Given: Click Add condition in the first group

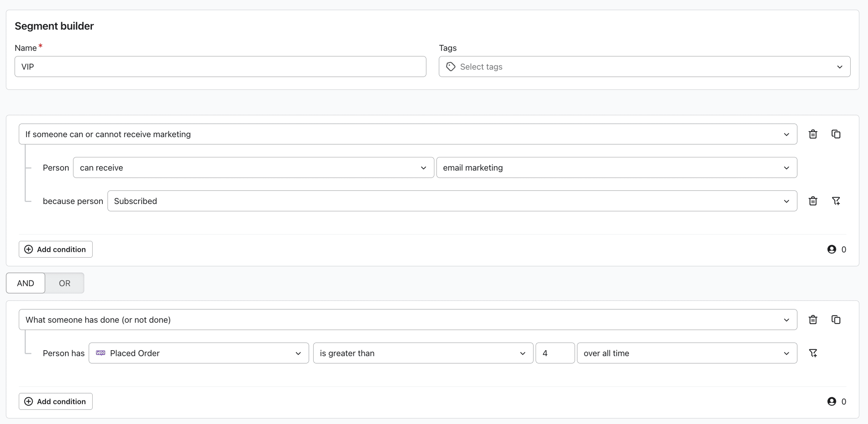Looking at the screenshot, I should 56,249.
